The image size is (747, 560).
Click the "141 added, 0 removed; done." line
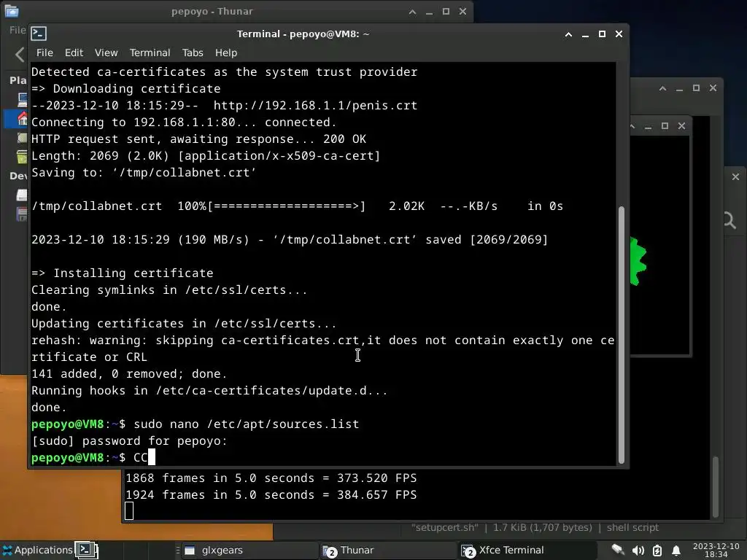click(x=129, y=374)
